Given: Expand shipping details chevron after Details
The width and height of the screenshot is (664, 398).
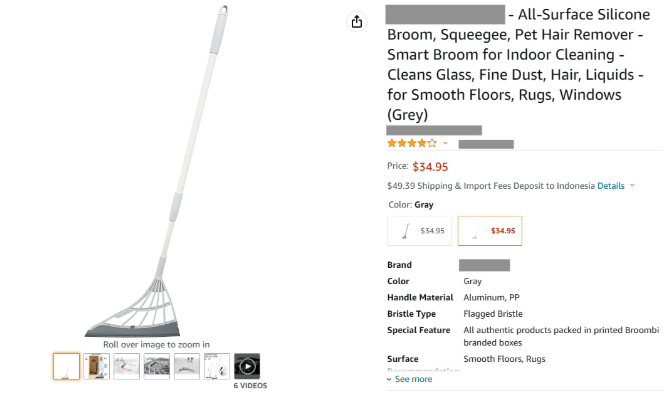Looking at the screenshot, I should tap(632, 185).
